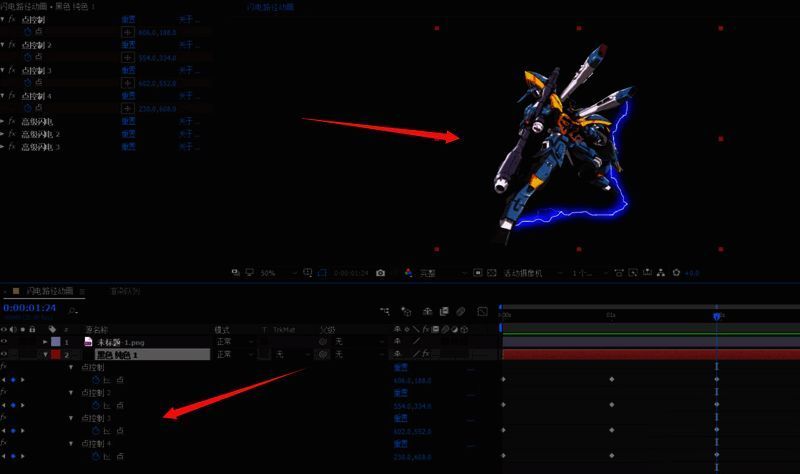The width and height of the screenshot is (800, 474).
Task: Click the draft 3D icon in timeline
Action: coord(406,311)
